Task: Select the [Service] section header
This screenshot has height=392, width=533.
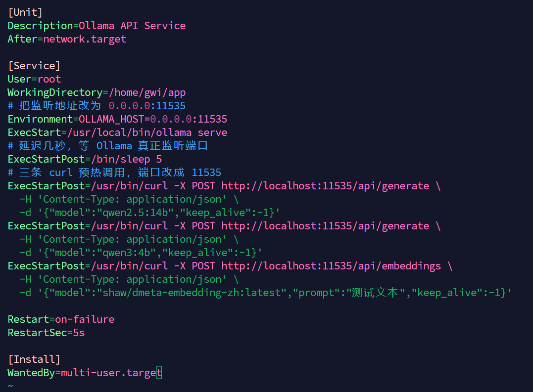Action: tap(34, 66)
